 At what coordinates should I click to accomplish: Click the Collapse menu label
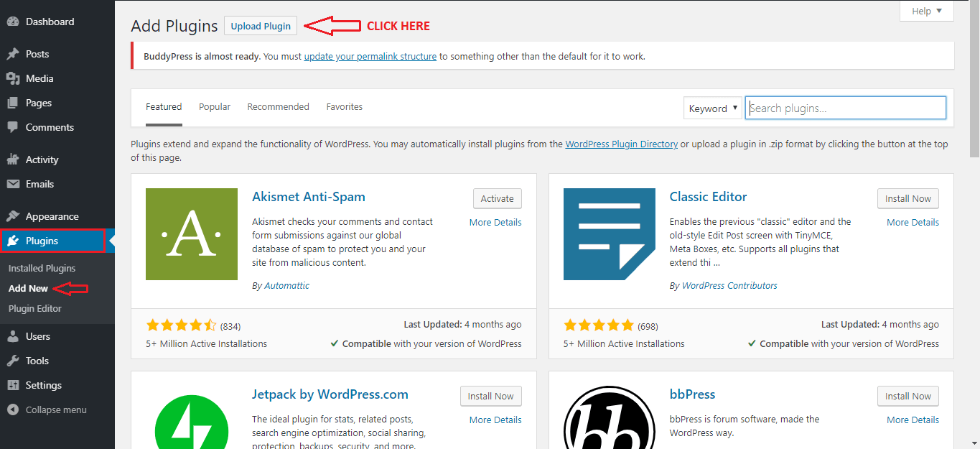[x=56, y=409]
